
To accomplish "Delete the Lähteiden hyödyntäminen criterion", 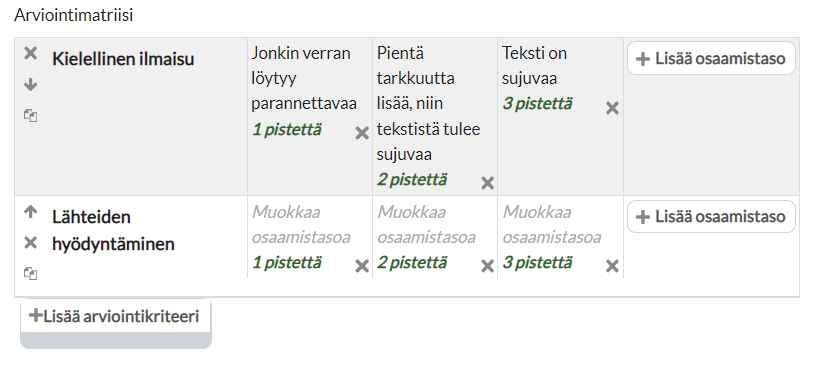I will coord(31,243).
